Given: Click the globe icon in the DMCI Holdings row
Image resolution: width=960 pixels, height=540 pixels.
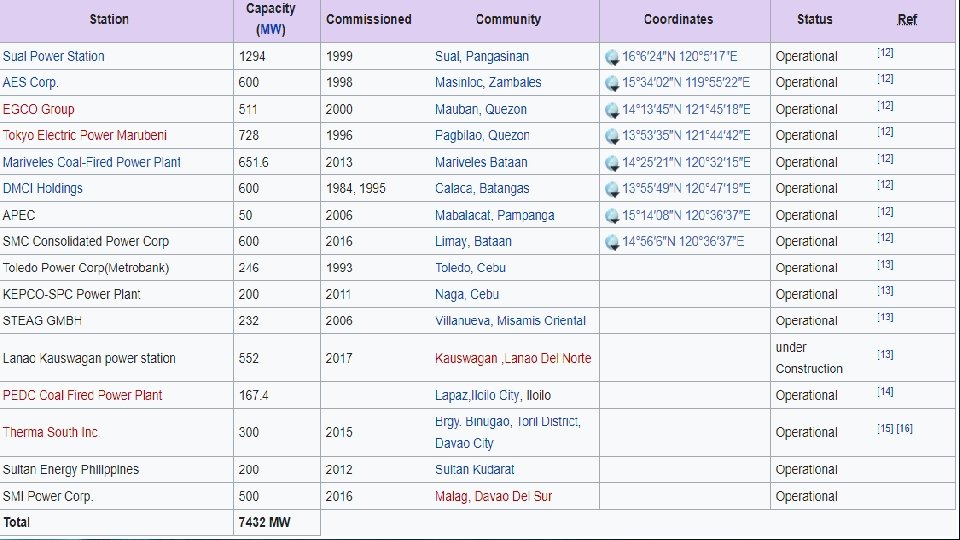Looking at the screenshot, I should 612,189.
